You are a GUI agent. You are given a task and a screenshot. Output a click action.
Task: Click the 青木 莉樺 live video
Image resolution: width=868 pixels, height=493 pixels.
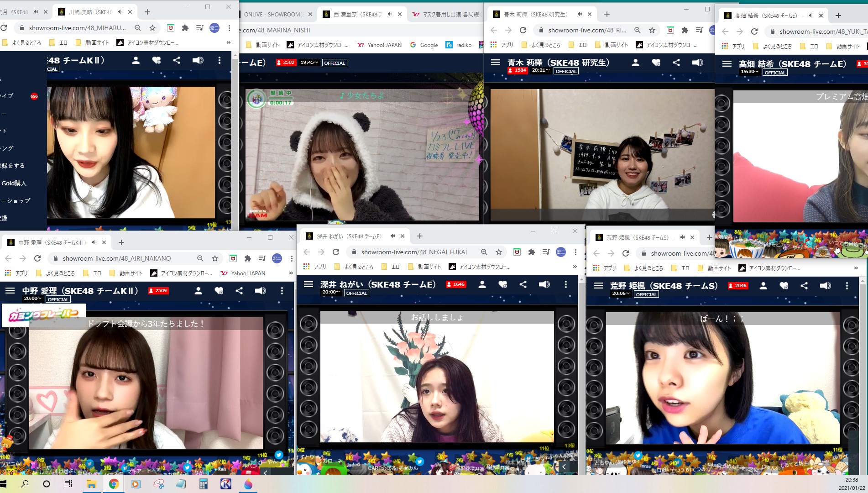pyautogui.click(x=602, y=155)
